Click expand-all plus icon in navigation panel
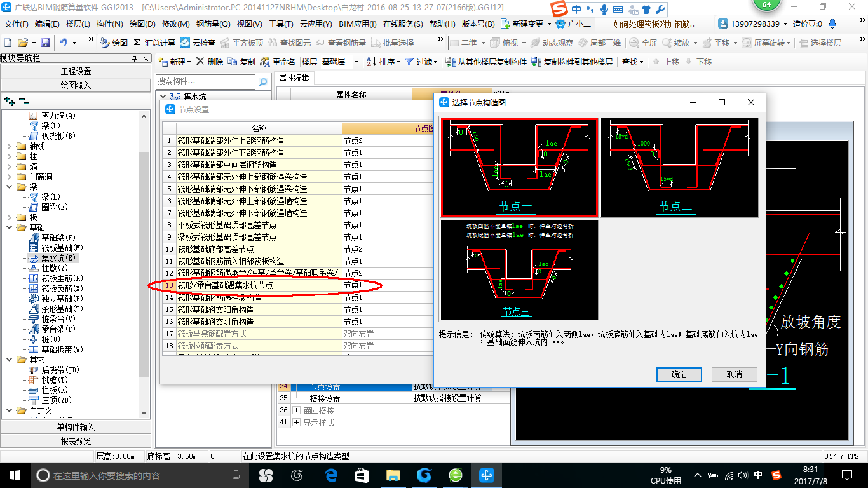This screenshot has width=868, height=488. coord(9,100)
